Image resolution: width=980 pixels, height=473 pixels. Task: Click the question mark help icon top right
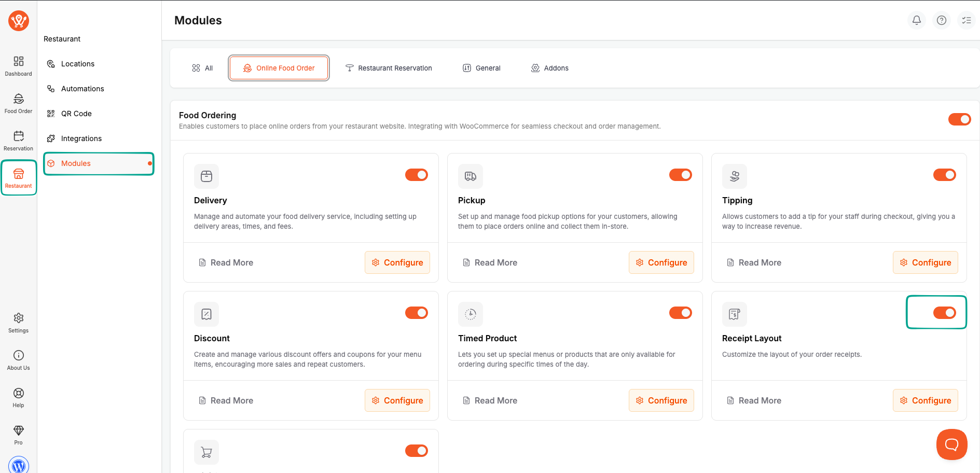point(942,20)
